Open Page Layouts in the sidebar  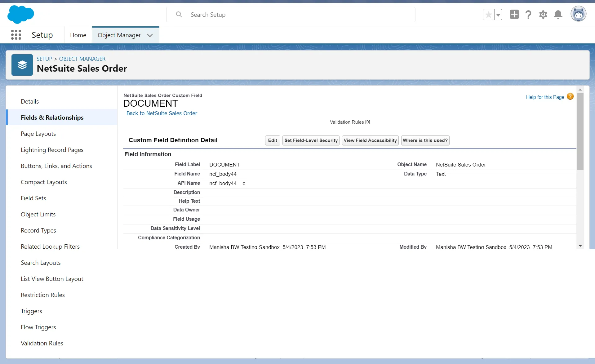pyautogui.click(x=38, y=134)
